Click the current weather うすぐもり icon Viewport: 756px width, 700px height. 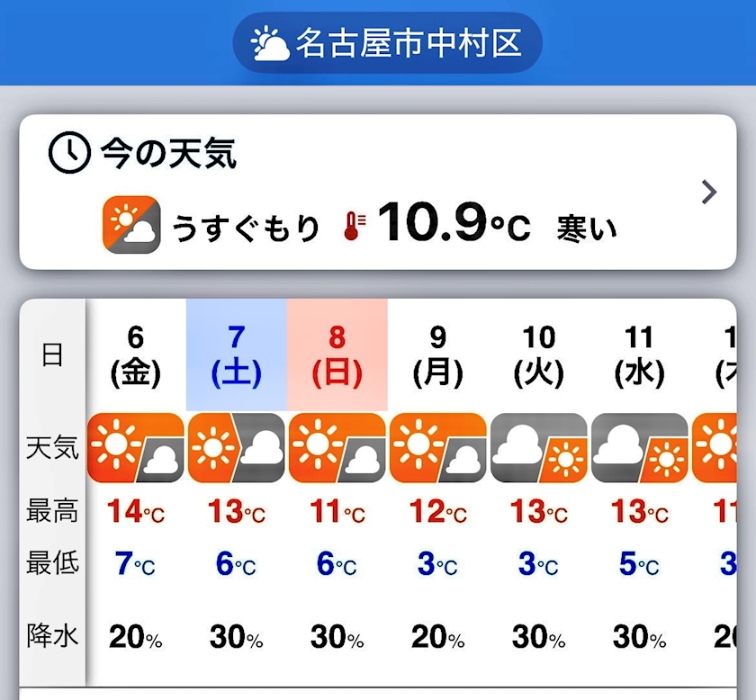click(x=131, y=225)
